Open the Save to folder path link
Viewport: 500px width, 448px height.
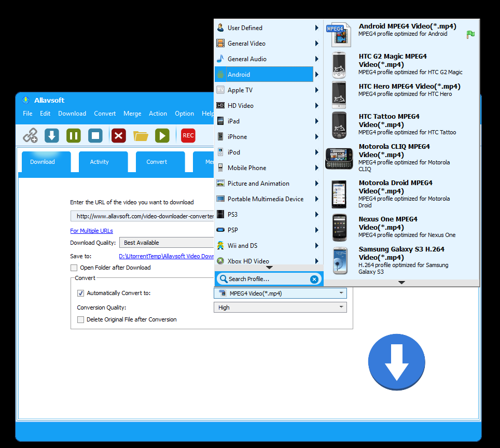pos(166,256)
